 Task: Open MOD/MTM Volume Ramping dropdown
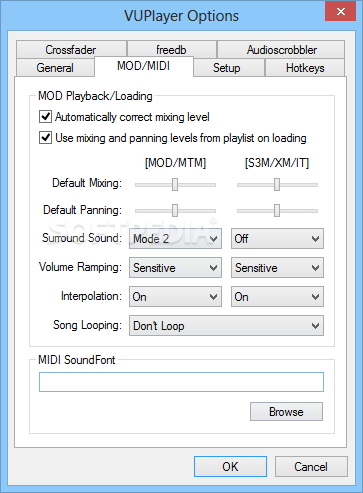point(175,268)
